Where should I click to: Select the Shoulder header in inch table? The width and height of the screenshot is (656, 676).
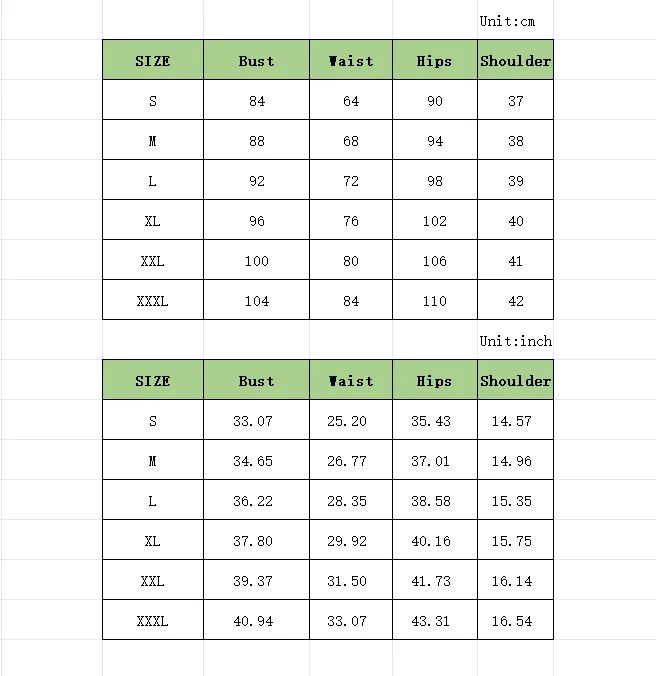click(515, 379)
